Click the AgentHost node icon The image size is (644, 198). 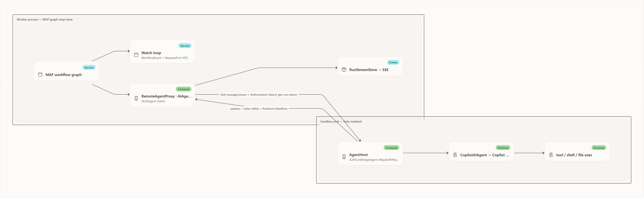[x=344, y=157]
